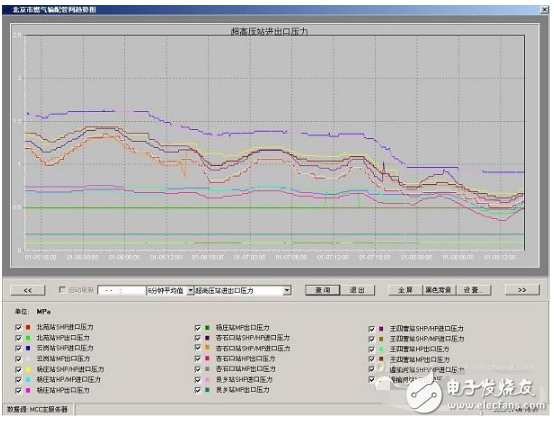Close the trend chart window
The width and height of the screenshot is (554, 422).
pos(544,10)
